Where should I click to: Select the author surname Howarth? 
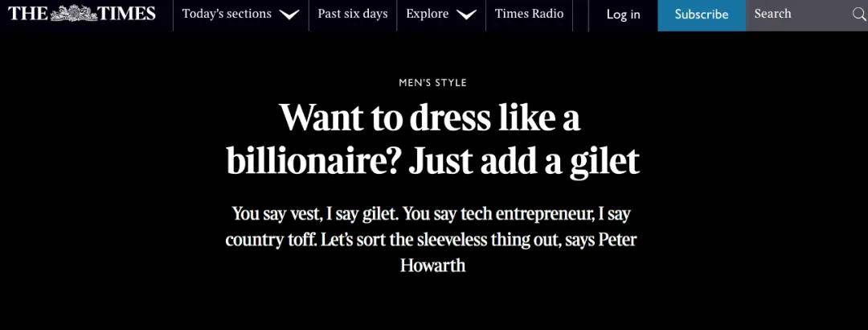(432, 265)
